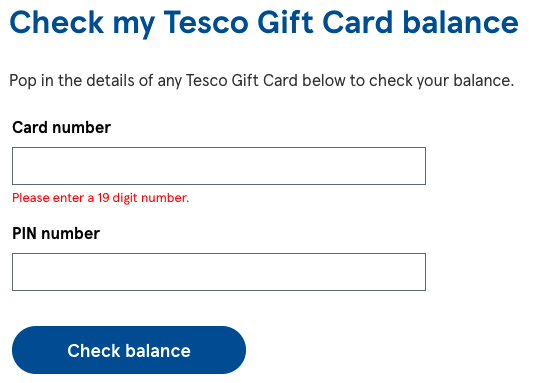
Task: Select the empty box under Card number
Action: (x=219, y=166)
